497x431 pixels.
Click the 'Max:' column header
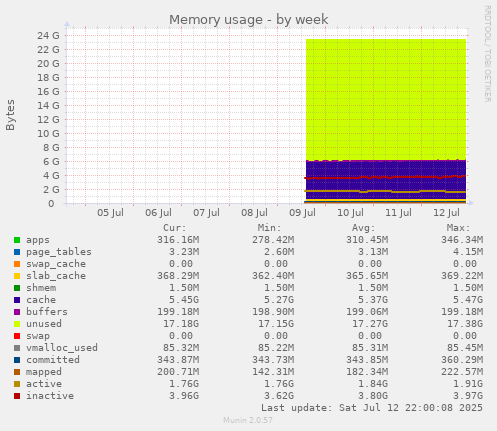(x=458, y=228)
